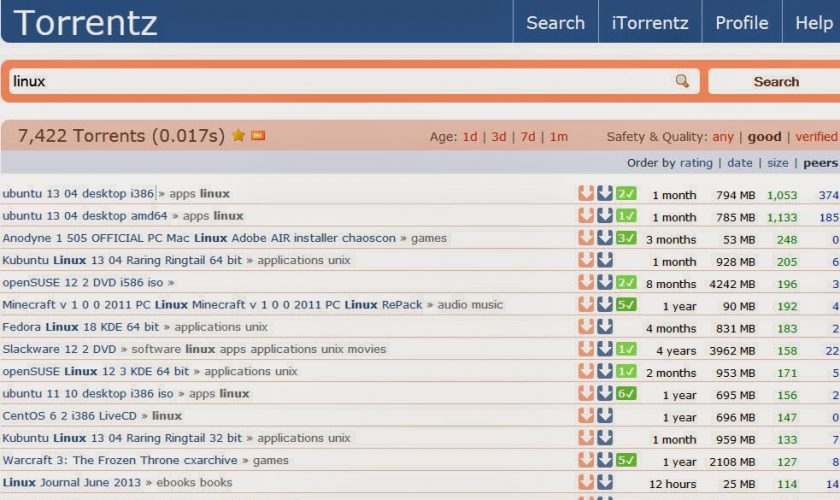This screenshot has height=500, width=840.
Task: Click blue download arrow for Fedora Linux 18 row
Action: click(605, 327)
